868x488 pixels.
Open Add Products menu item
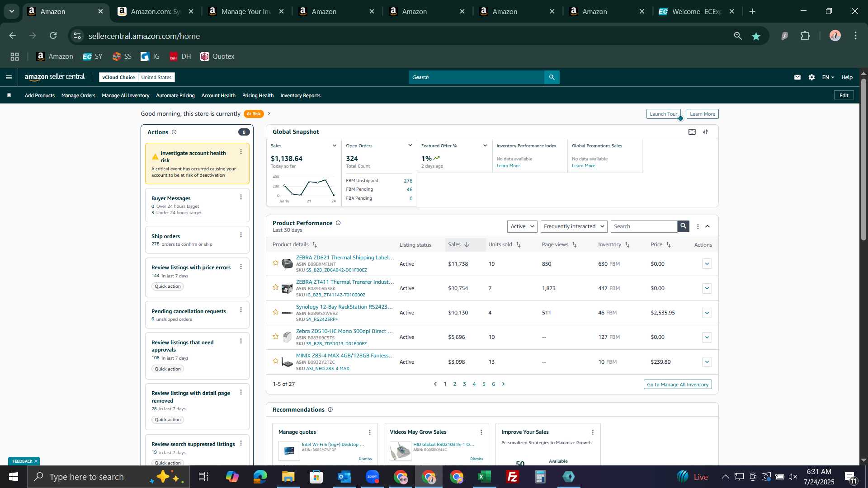pos(40,95)
